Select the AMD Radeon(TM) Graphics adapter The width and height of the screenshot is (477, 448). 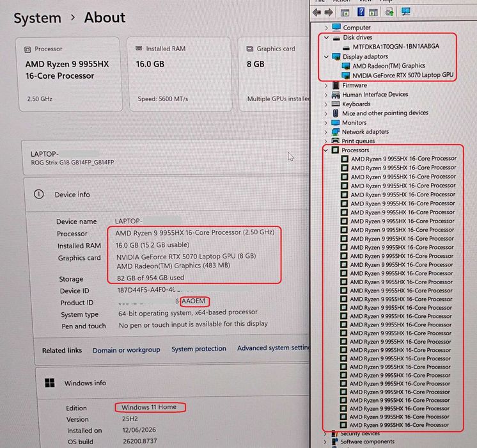coord(389,66)
